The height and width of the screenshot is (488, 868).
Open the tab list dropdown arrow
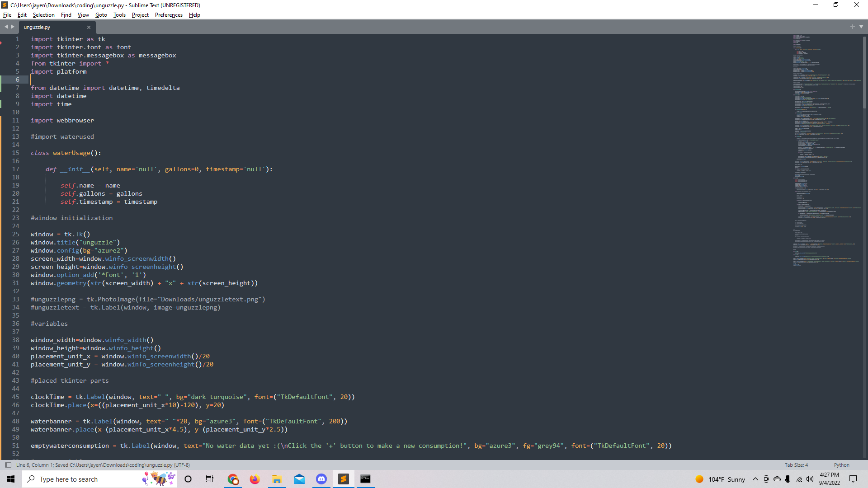click(861, 27)
